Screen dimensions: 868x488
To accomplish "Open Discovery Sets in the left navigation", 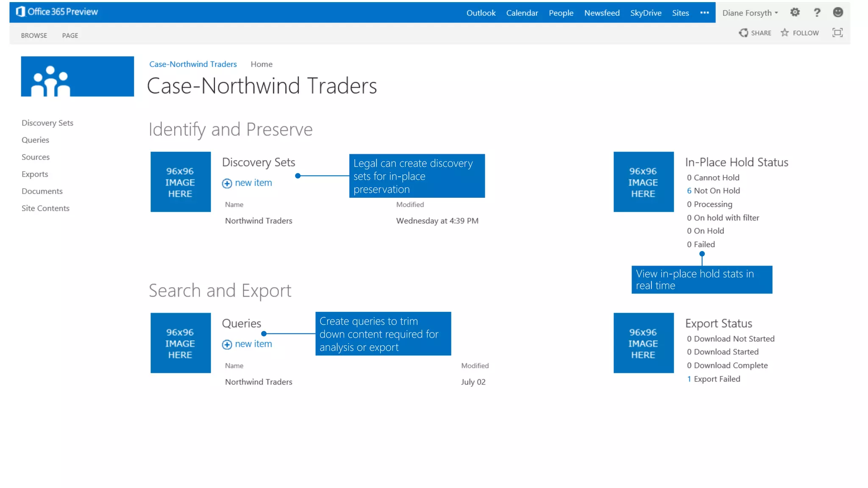I will (47, 123).
